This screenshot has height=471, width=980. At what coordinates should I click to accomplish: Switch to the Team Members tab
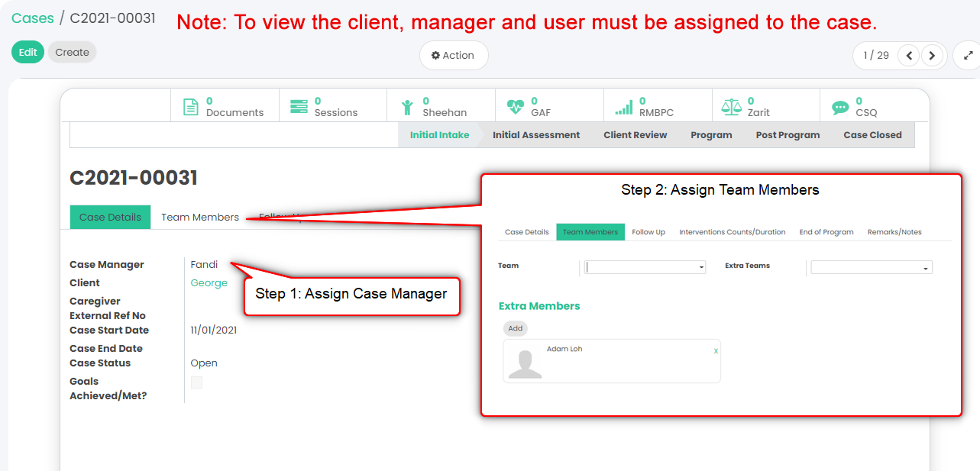click(199, 218)
